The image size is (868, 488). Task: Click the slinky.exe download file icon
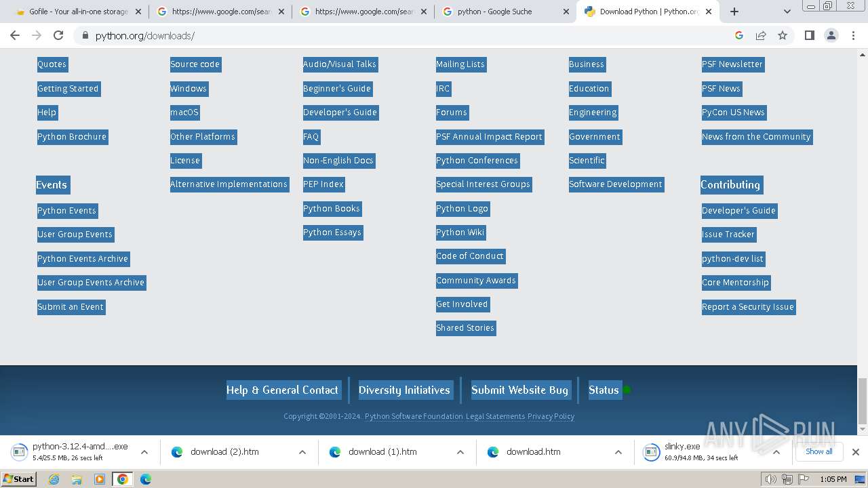651,451
